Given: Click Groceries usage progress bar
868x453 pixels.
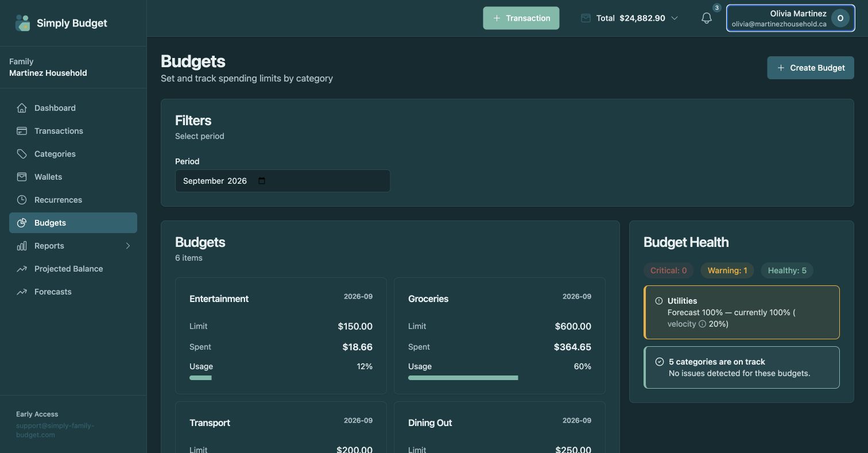Looking at the screenshot, I should pyautogui.click(x=499, y=378).
